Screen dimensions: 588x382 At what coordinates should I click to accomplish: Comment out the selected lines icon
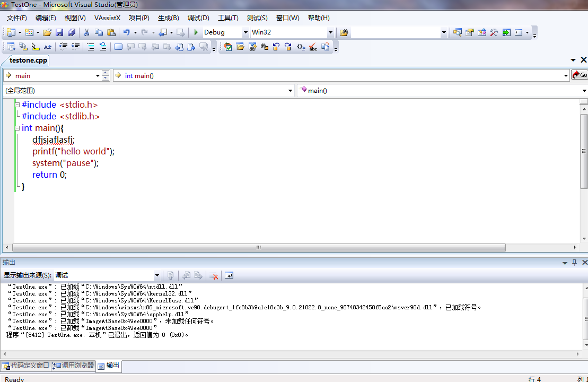click(91, 47)
